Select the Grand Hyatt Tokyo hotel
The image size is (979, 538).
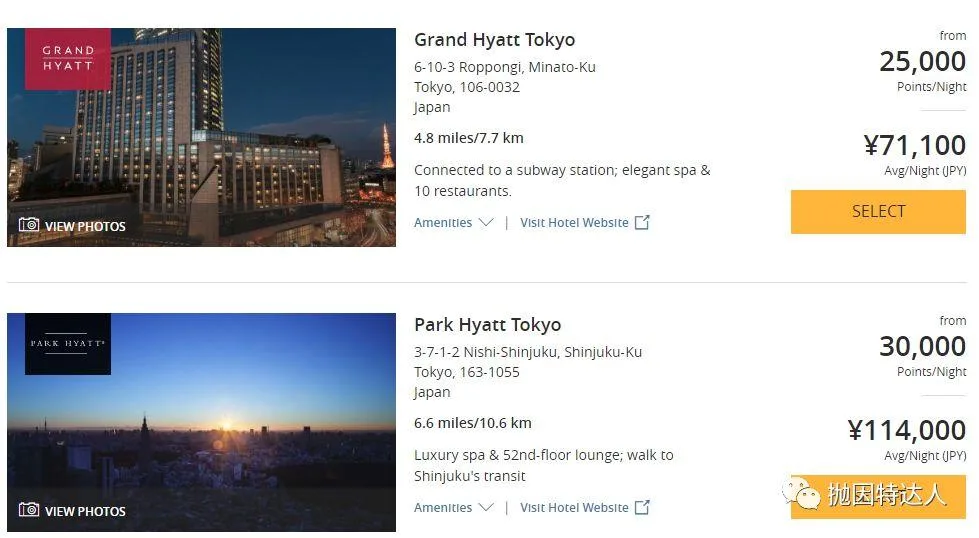(878, 212)
